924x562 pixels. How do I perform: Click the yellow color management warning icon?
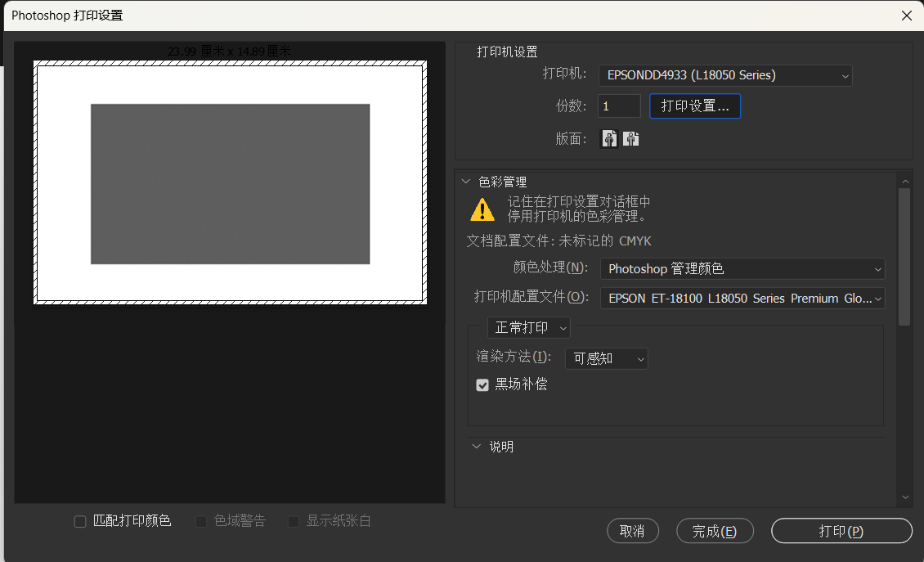(x=482, y=209)
